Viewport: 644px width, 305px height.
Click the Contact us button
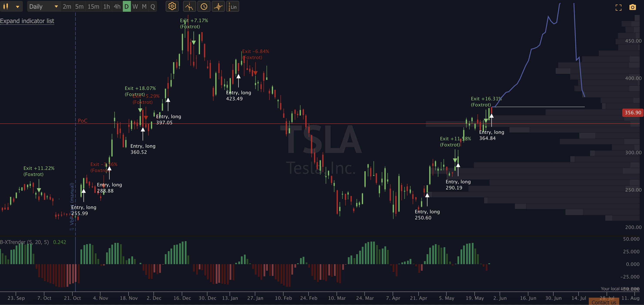point(604,302)
